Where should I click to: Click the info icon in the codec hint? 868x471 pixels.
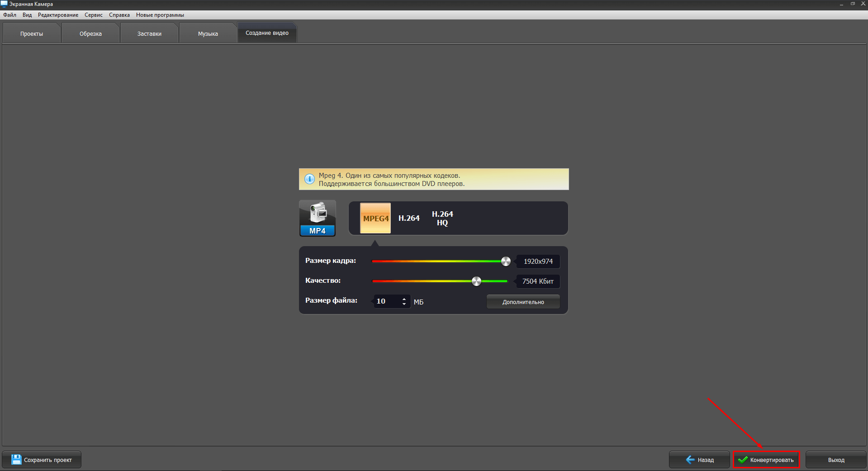point(309,179)
